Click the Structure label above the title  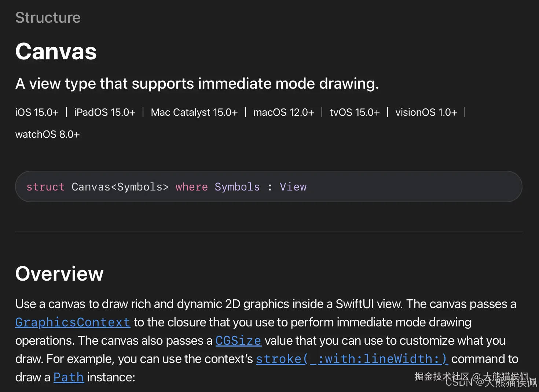(48, 18)
